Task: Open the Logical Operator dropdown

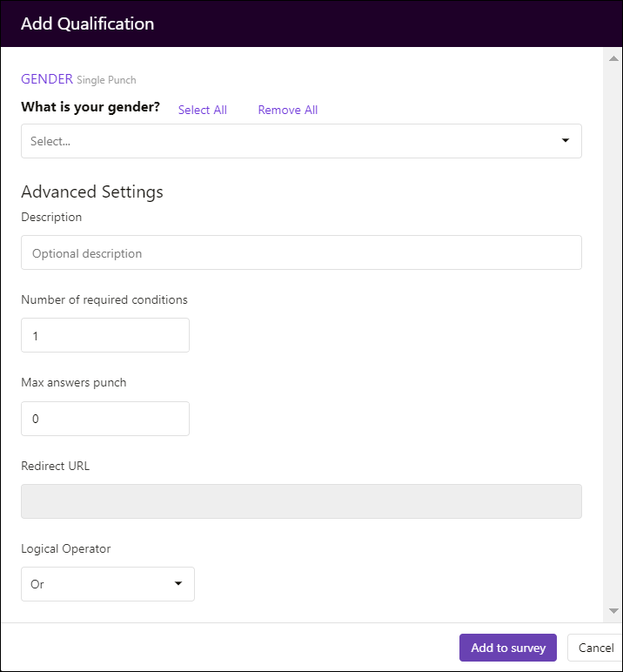Action: point(108,584)
